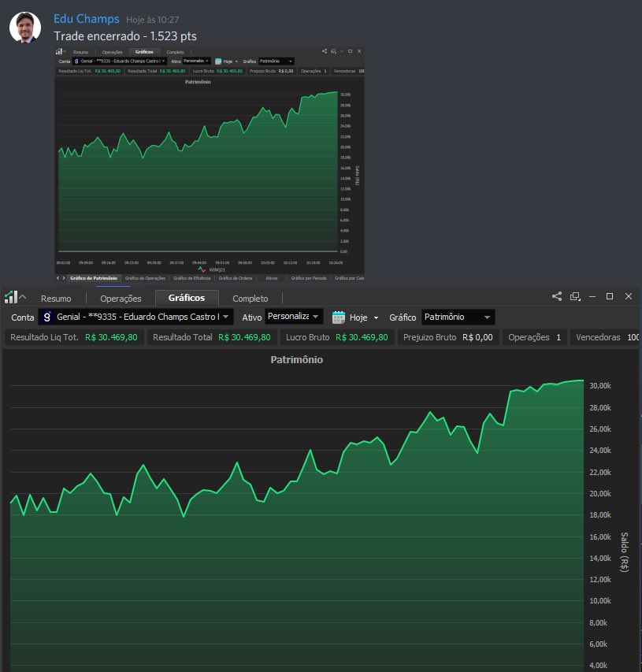Click the 10,00k axis label
Screen dimensions: 642x672
coord(600,601)
